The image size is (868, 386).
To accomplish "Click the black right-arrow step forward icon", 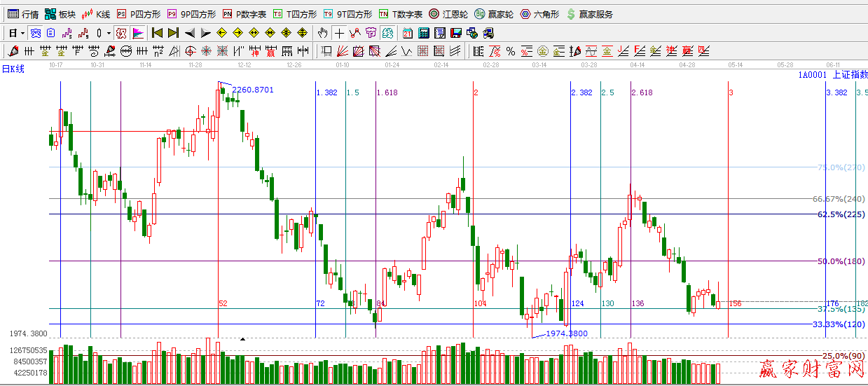I will pyautogui.click(x=205, y=33).
